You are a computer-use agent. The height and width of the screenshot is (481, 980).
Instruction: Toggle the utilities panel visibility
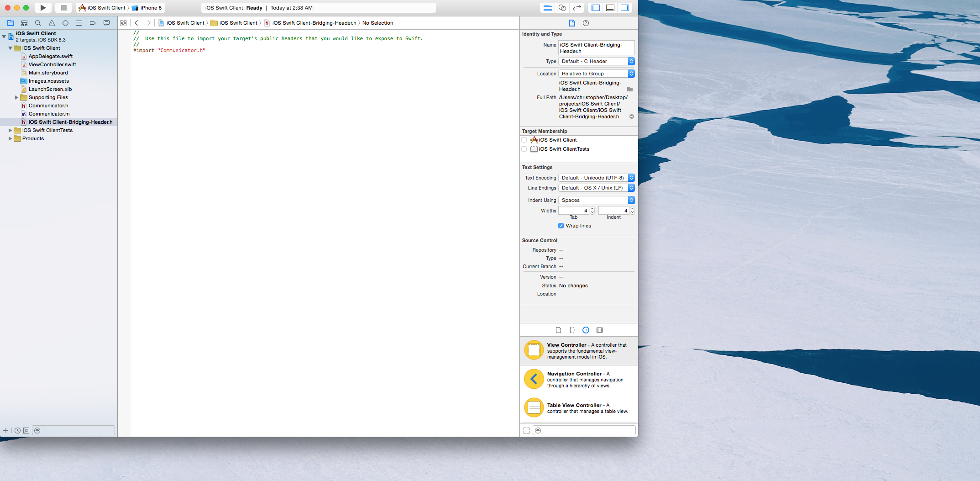(x=624, y=8)
